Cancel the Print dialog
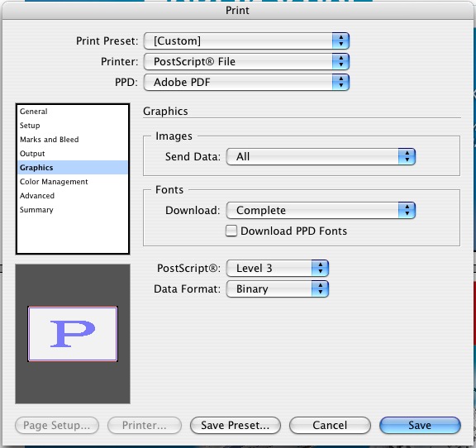Screen dimensions: 476x448 point(330,425)
